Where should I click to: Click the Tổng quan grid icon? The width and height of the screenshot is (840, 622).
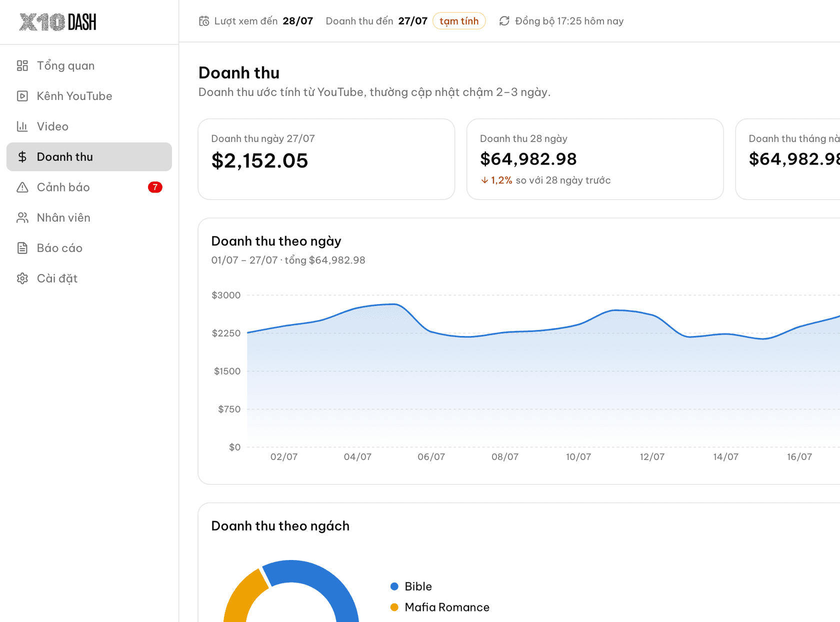(22, 65)
